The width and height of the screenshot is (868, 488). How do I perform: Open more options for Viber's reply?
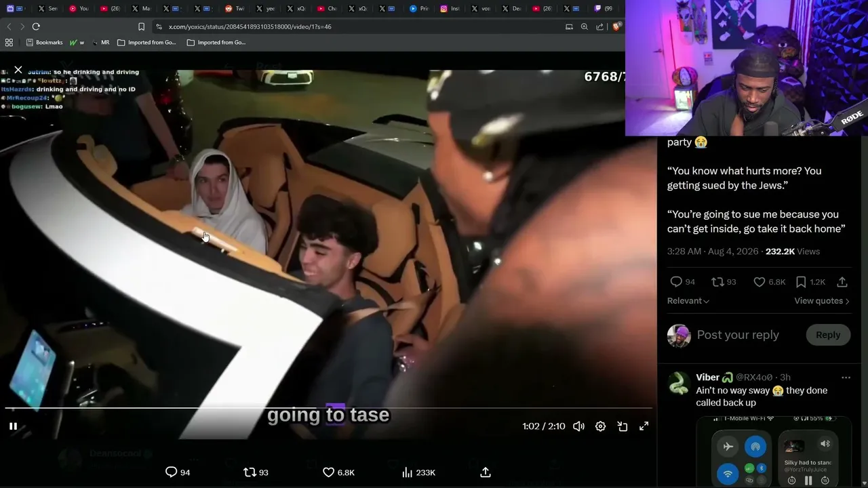coord(846,378)
